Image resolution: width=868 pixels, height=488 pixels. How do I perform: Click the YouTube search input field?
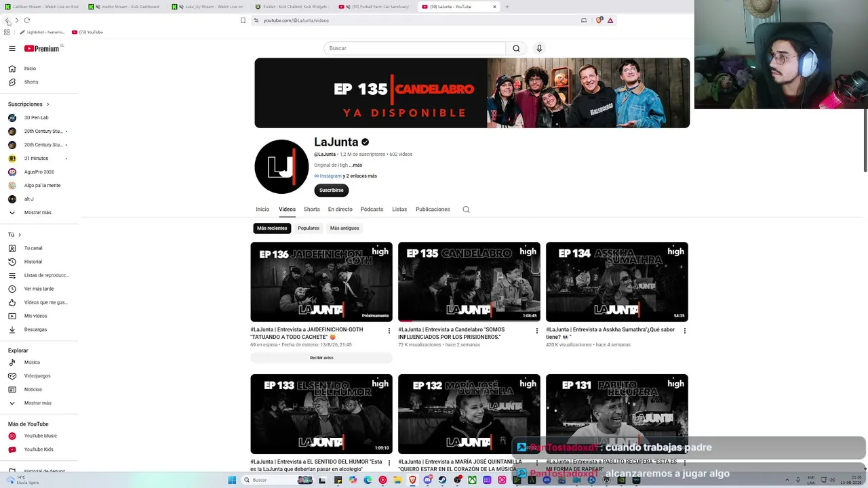pyautogui.click(x=414, y=48)
